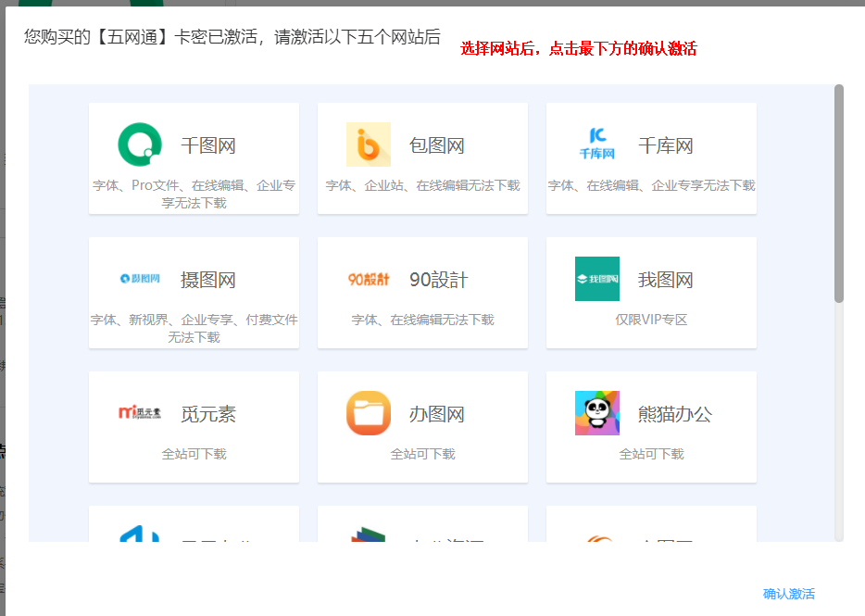865x616 pixels.
Task: Click 千库网 restriction description text
Action: coord(651,185)
